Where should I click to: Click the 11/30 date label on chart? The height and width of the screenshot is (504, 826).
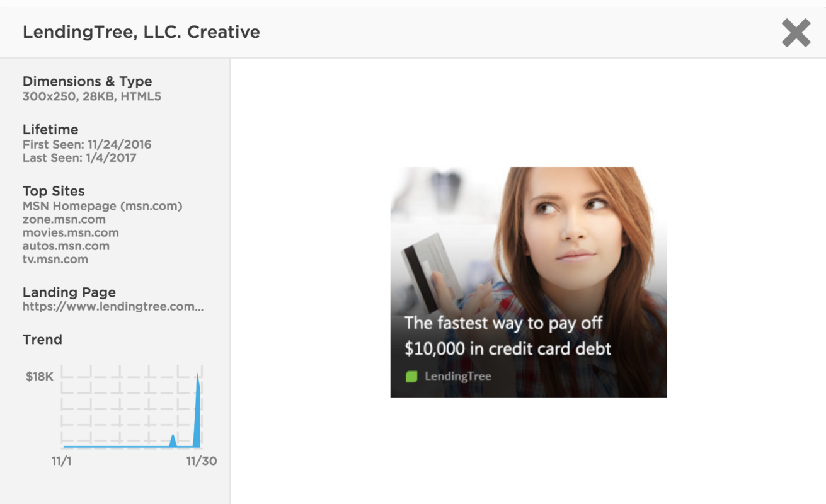(201, 461)
